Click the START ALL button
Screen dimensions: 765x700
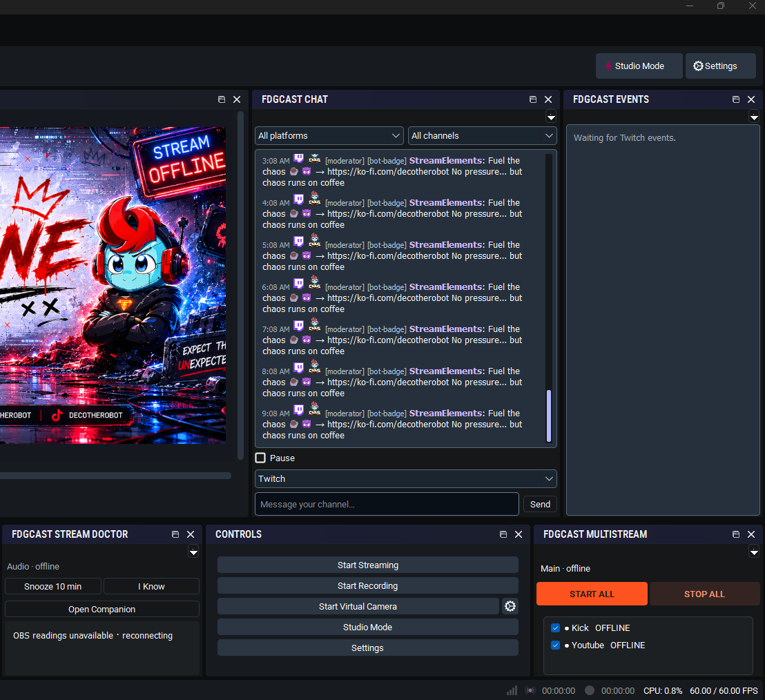[592, 594]
